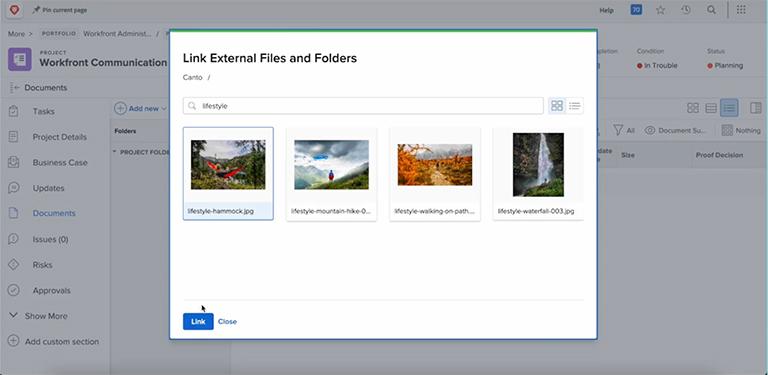Image resolution: width=768 pixels, height=375 pixels.
Task: Click the Updates speech bubble icon
Action: (14, 188)
